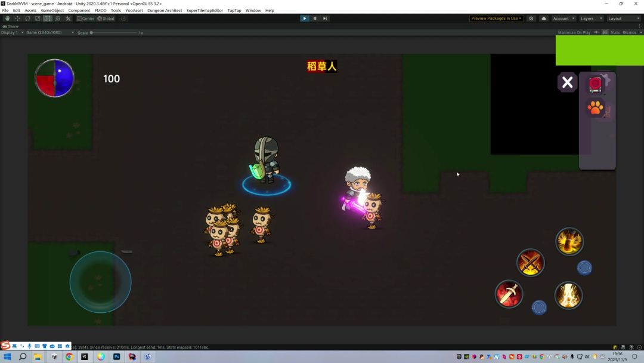The image size is (644, 363).
Task: Toggle the Stats overlay in Game view
Action: point(614,32)
